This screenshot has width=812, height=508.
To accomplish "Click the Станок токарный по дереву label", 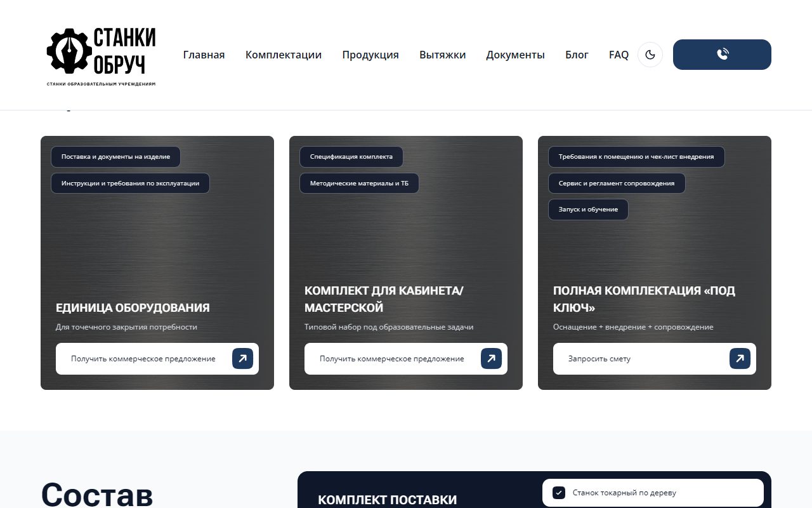I will click(x=624, y=493).
